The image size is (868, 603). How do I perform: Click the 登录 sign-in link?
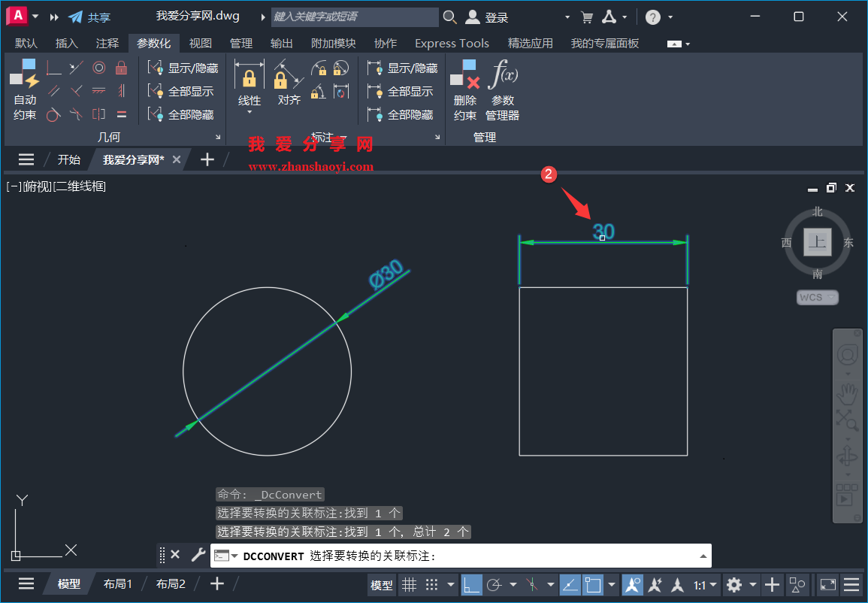495,17
